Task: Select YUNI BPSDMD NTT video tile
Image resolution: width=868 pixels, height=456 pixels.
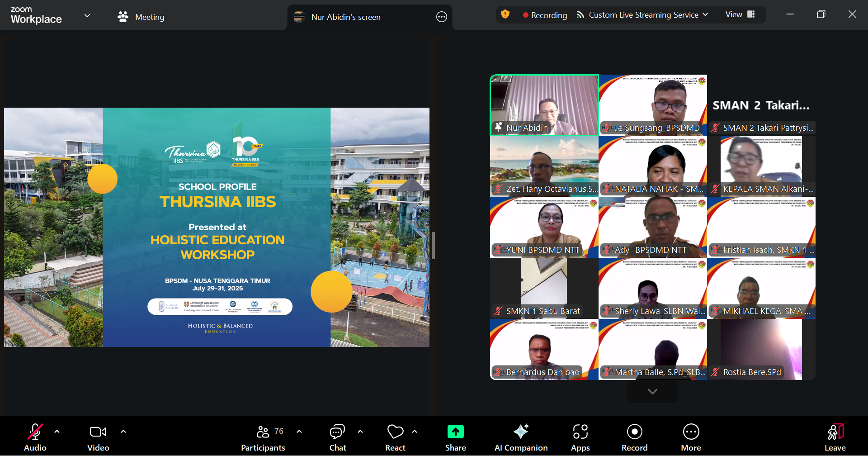Action: coord(544,227)
